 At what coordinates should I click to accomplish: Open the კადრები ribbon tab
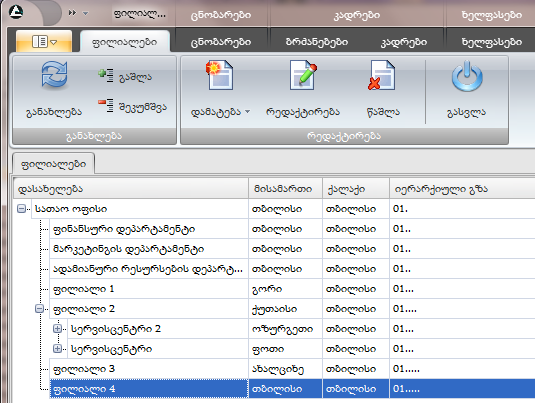coord(404,42)
